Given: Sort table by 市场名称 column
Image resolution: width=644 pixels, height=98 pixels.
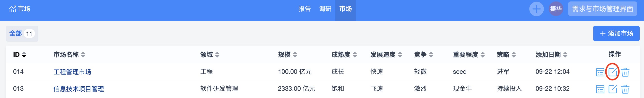Looking at the screenshot, I should click(x=69, y=55).
